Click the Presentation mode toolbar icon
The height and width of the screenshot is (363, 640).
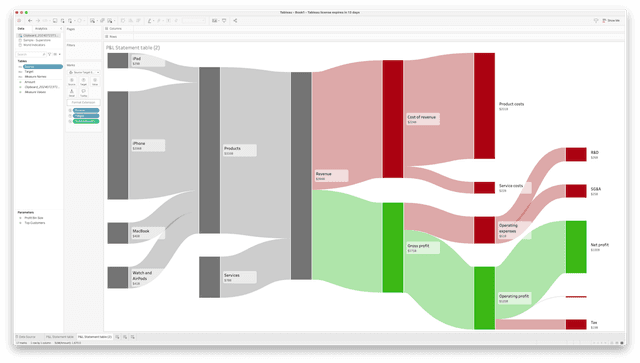(224, 20)
